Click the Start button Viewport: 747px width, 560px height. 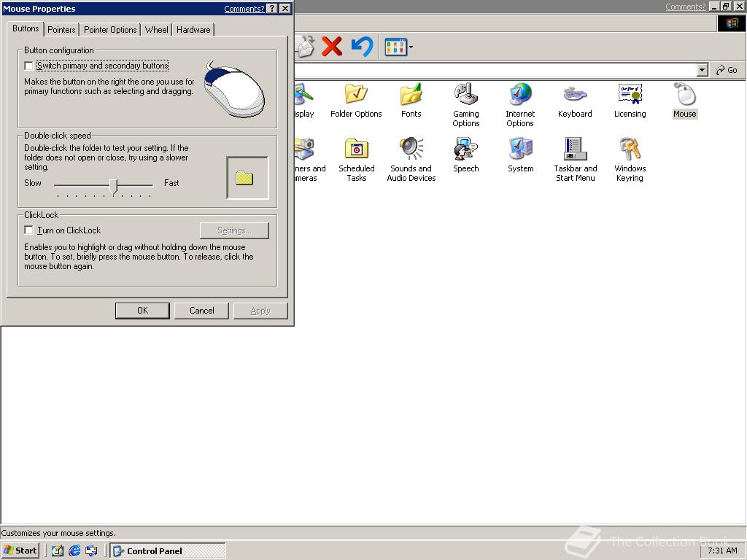[20, 551]
